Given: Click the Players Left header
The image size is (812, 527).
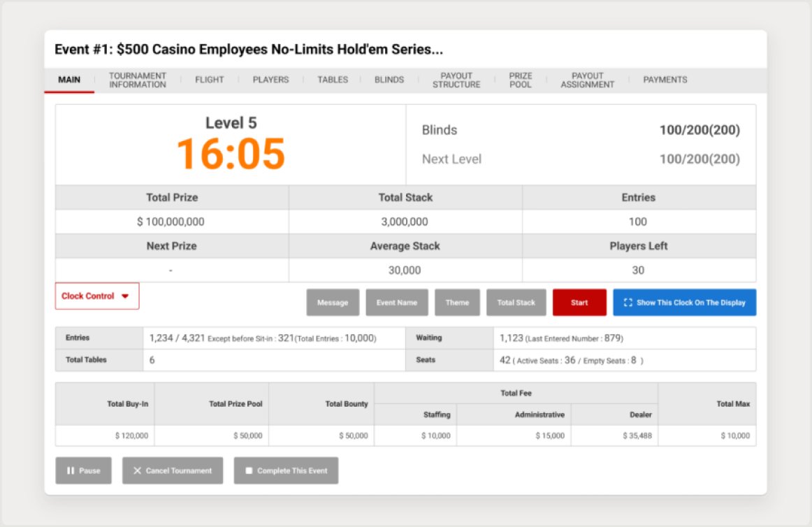Looking at the screenshot, I should pyautogui.click(x=639, y=246).
